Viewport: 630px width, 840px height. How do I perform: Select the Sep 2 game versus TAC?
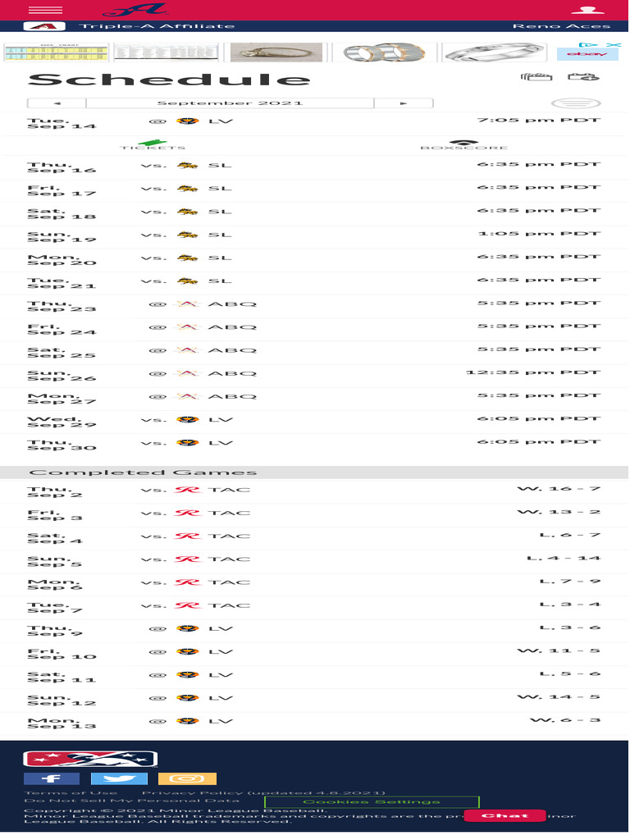[314, 491]
